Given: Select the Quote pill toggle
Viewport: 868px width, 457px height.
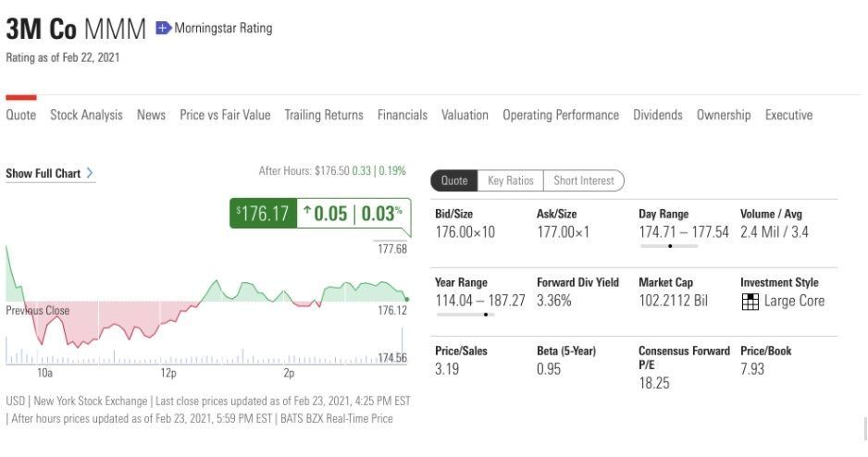Looking at the screenshot, I should click(454, 180).
